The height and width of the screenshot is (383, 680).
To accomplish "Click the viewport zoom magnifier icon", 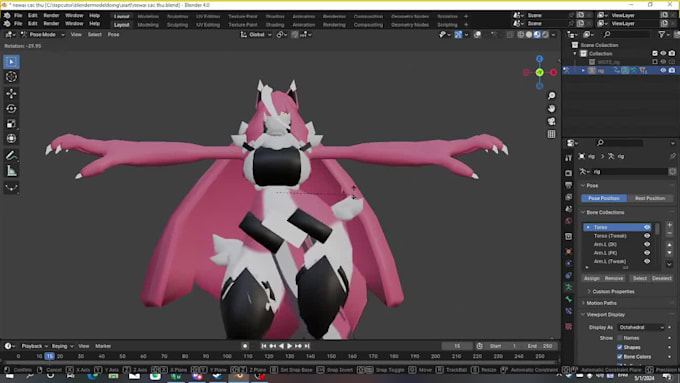I will point(551,95).
